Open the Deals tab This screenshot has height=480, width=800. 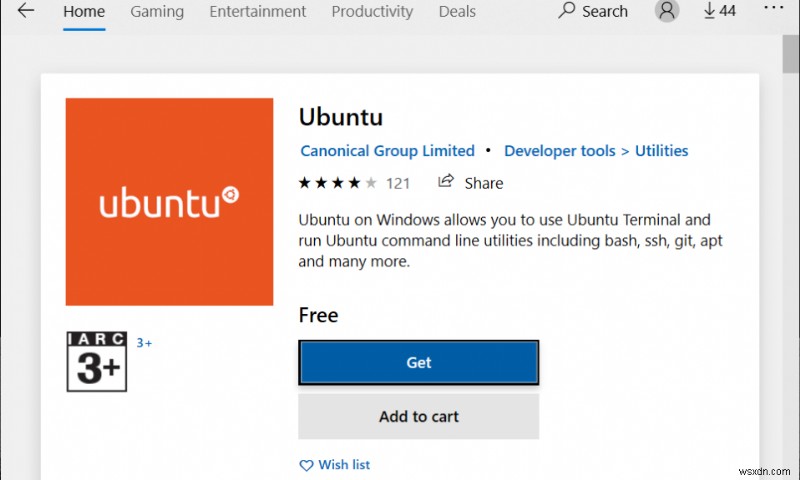pyautogui.click(x=456, y=12)
